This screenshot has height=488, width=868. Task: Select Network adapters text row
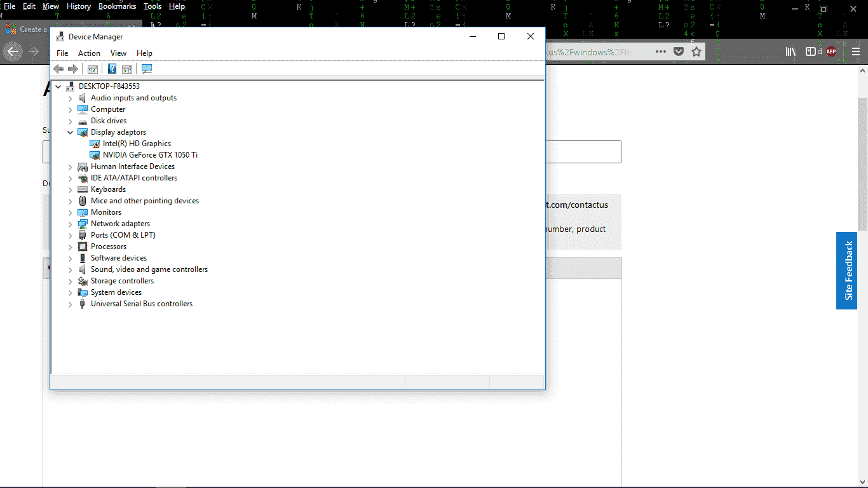[x=120, y=224]
